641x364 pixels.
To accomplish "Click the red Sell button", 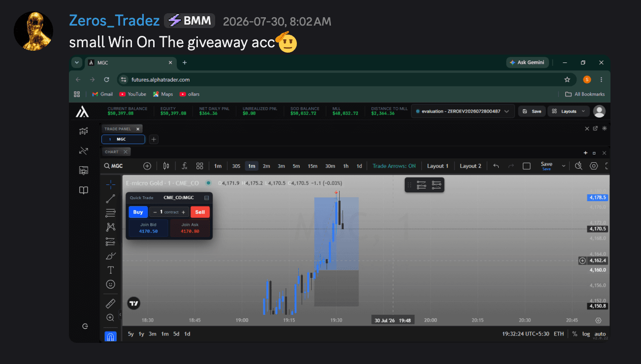I will 200,212.
